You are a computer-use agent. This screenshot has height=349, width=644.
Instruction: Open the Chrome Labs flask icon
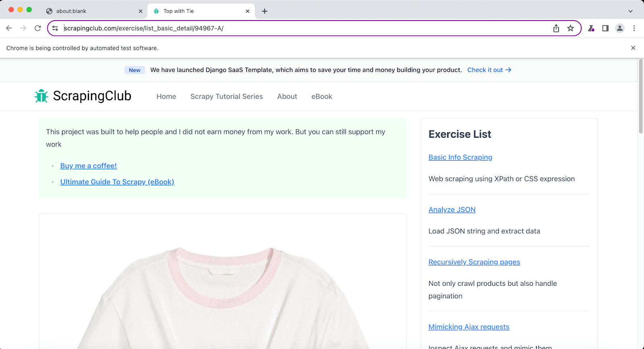click(591, 28)
